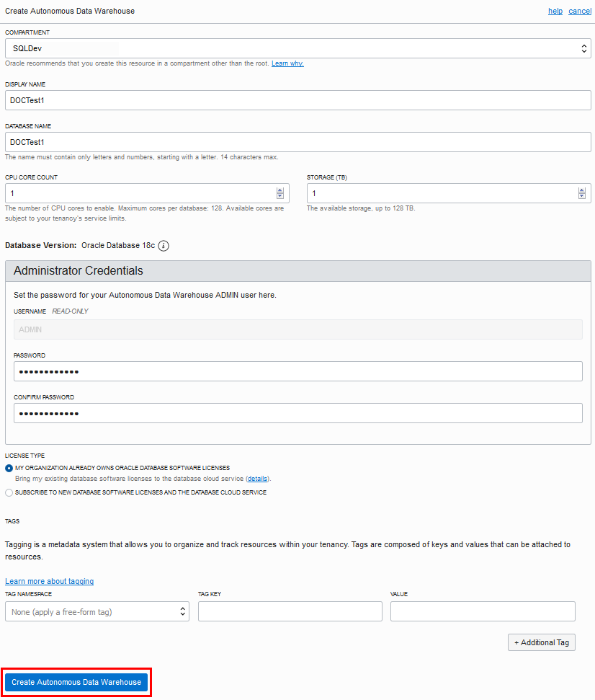Decrease Storage (TB) with the down stepper

coord(582,196)
